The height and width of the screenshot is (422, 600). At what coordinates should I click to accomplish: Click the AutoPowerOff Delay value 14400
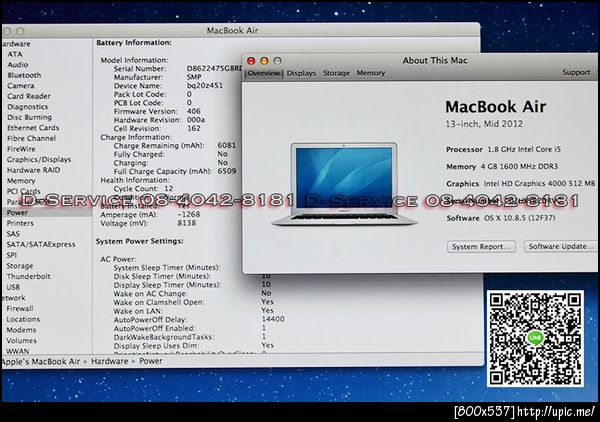click(273, 319)
